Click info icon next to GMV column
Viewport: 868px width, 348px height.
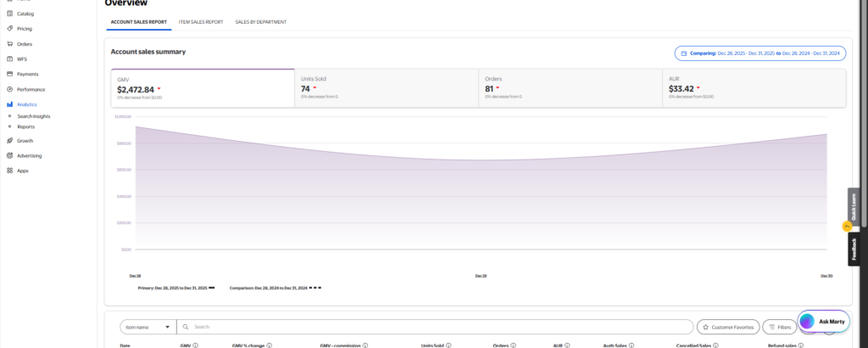[196, 345]
